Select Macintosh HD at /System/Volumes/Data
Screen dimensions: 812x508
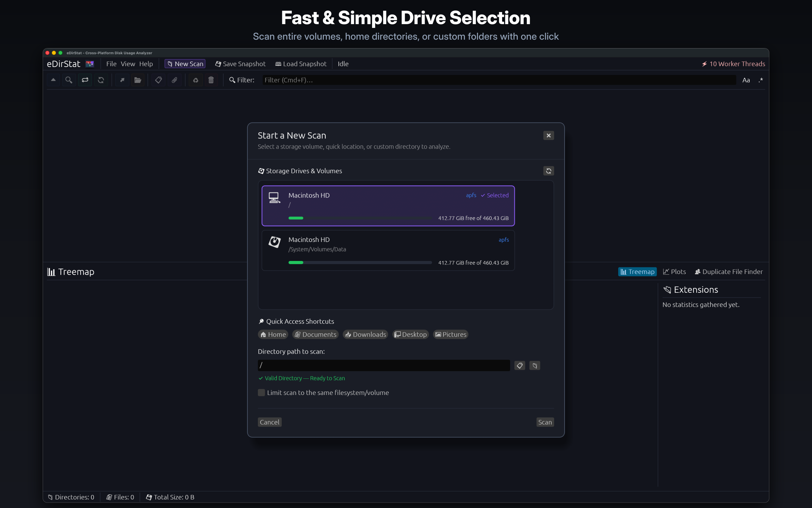[x=388, y=250]
